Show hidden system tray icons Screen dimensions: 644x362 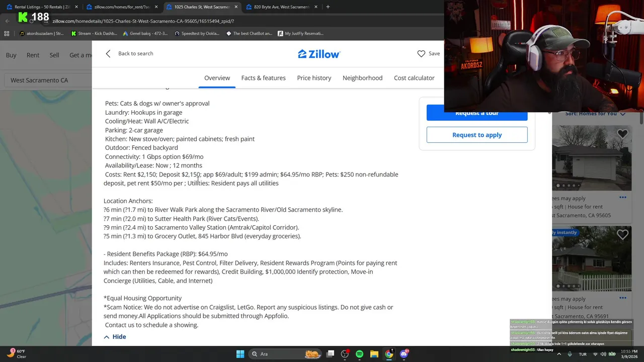[x=558, y=354]
